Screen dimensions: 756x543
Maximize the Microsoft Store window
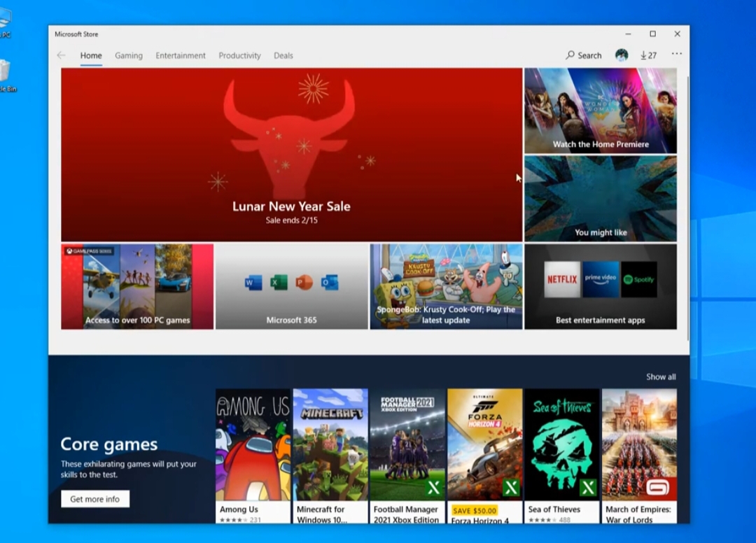coord(653,34)
